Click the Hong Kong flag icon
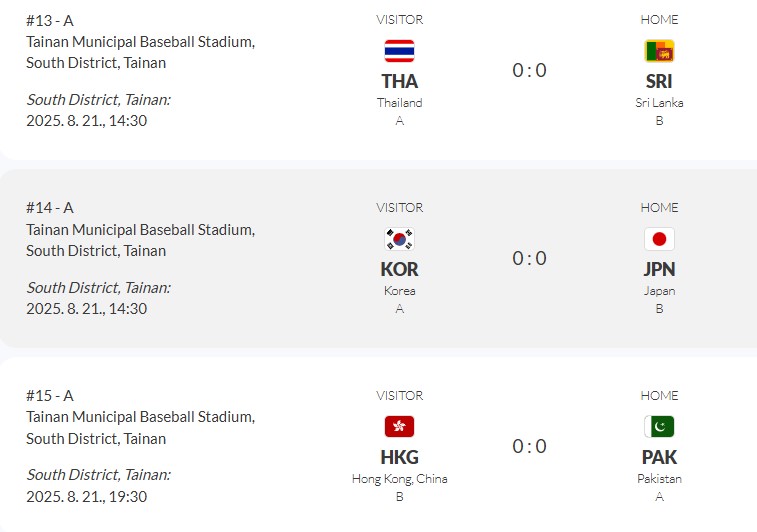757x532 pixels. (399, 427)
